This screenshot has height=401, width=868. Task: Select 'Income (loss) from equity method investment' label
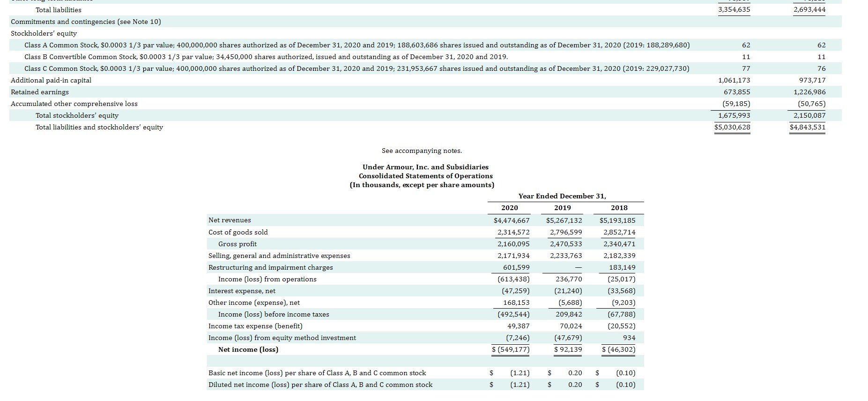pyautogui.click(x=282, y=338)
